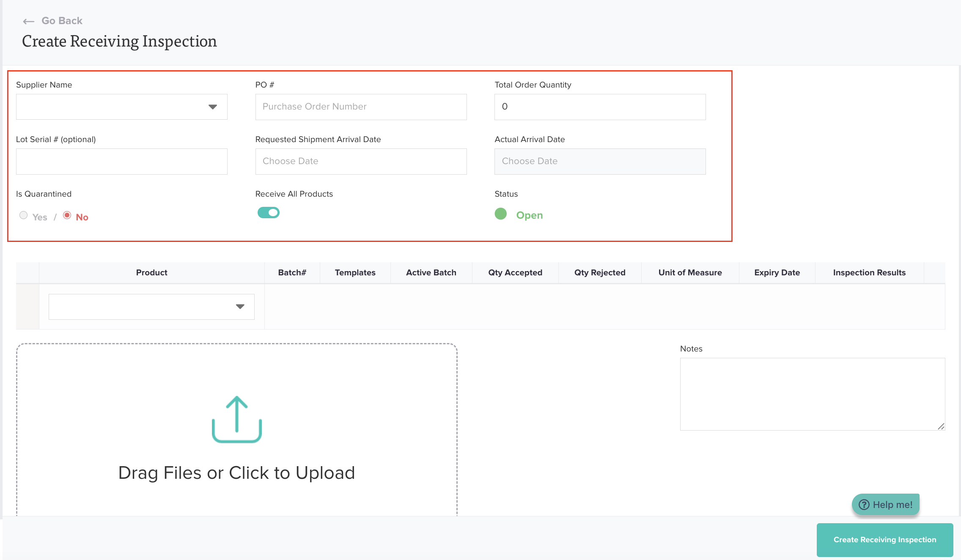
Task: Click the upload arrow icon
Action: click(x=236, y=419)
